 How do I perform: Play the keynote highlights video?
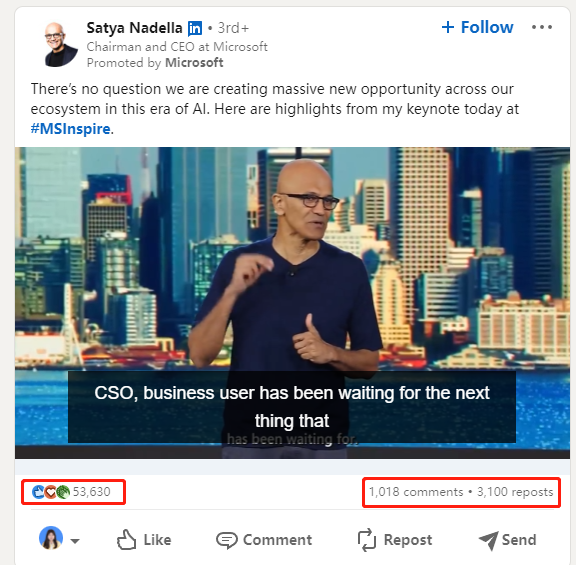pos(292,303)
